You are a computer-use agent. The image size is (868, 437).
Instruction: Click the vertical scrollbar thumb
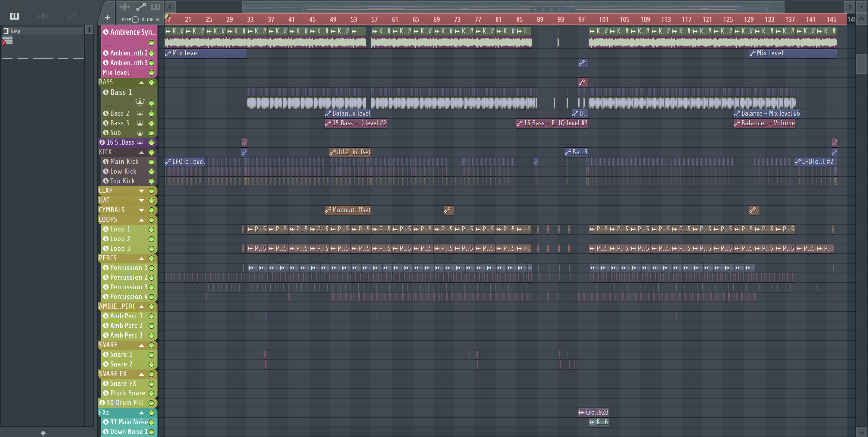click(x=861, y=63)
